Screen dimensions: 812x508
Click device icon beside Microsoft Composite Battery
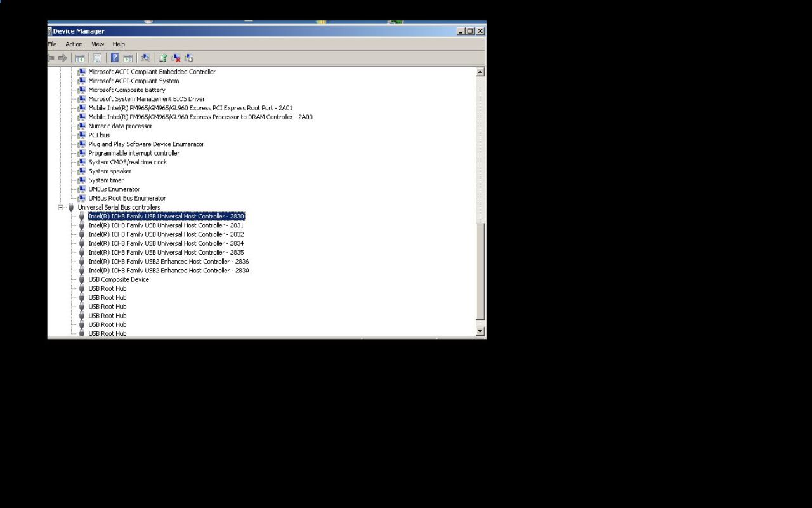click(x=81, y=90)
